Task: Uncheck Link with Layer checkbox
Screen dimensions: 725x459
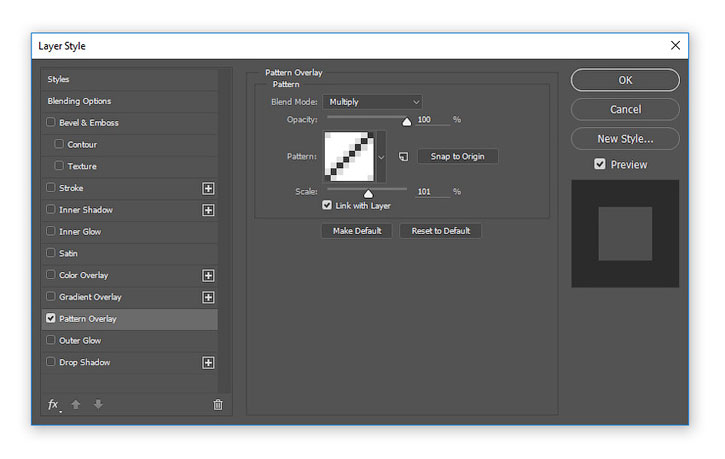Action: [x=327, y=205]
